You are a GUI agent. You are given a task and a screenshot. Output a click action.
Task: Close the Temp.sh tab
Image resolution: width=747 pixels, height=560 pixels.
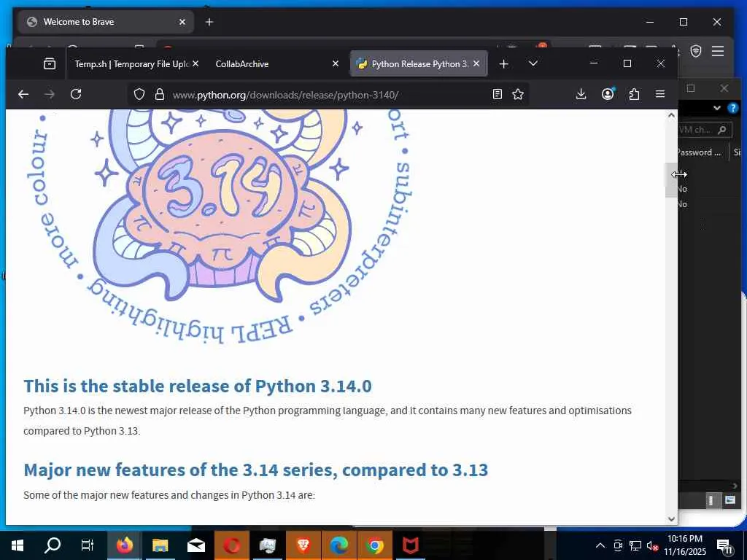pos(196,64)
